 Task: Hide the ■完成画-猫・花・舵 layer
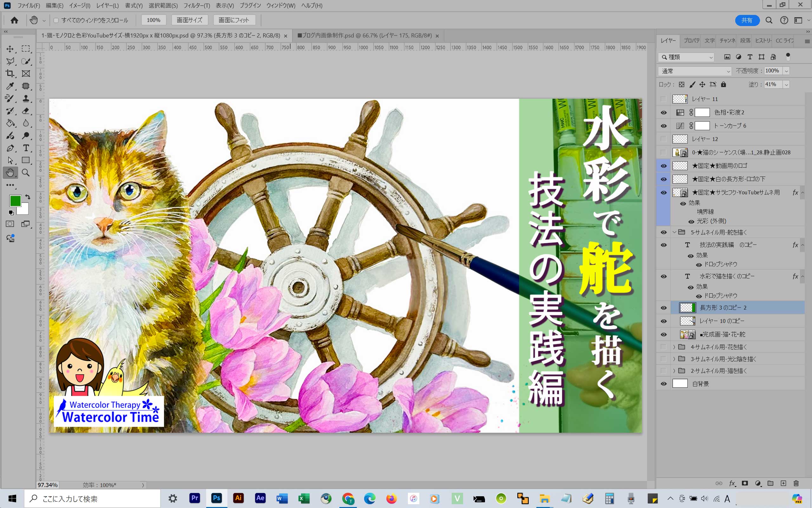(x=664, y=335)
